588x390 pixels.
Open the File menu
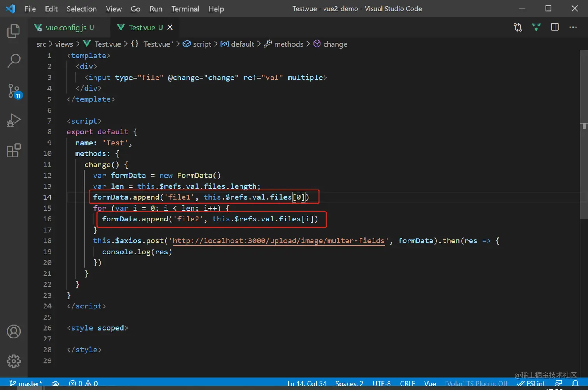click(x=30, y=9)
